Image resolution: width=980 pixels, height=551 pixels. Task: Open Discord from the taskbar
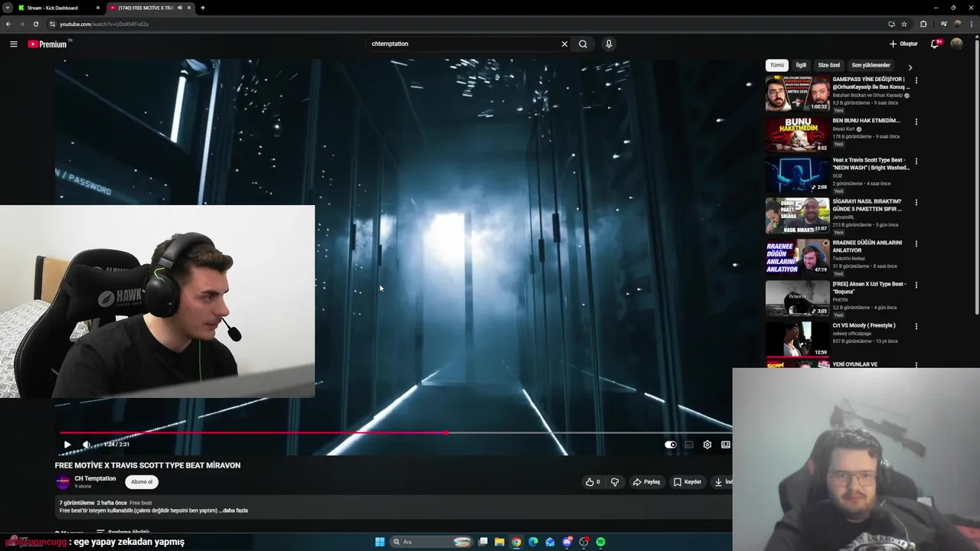tap(567, 542)
